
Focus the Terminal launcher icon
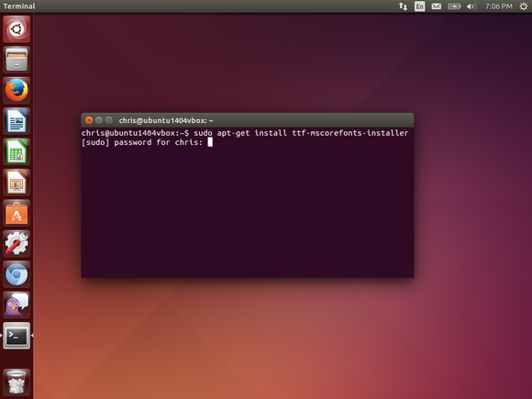point(17,336)
